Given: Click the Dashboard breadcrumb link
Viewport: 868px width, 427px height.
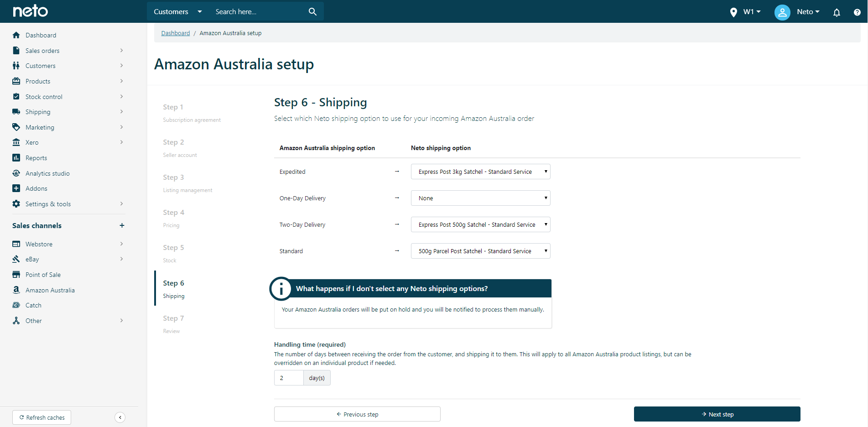Looking at the screenshot, I should (176, 33).
